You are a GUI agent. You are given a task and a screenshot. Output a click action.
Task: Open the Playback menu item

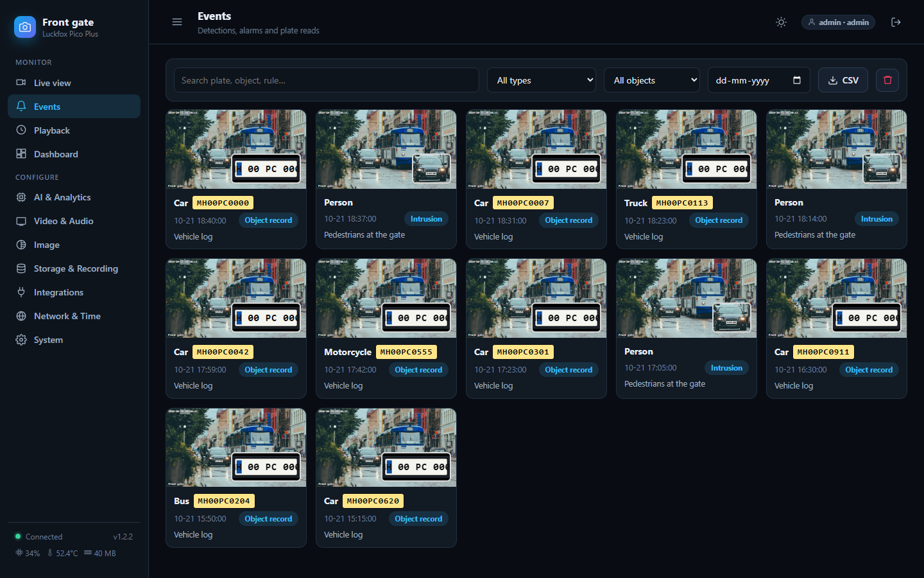click(74, 130)
